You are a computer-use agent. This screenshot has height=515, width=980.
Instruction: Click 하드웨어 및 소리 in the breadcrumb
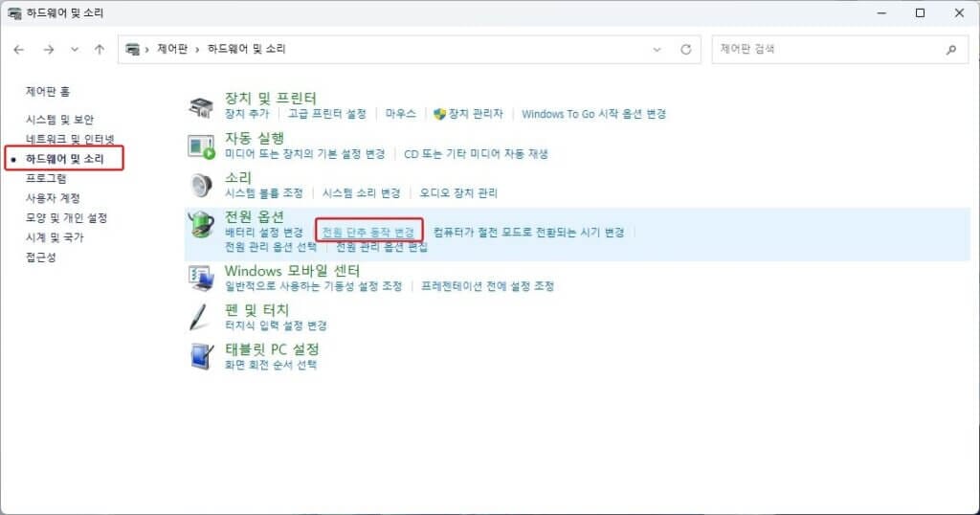[x=246, y=49]
